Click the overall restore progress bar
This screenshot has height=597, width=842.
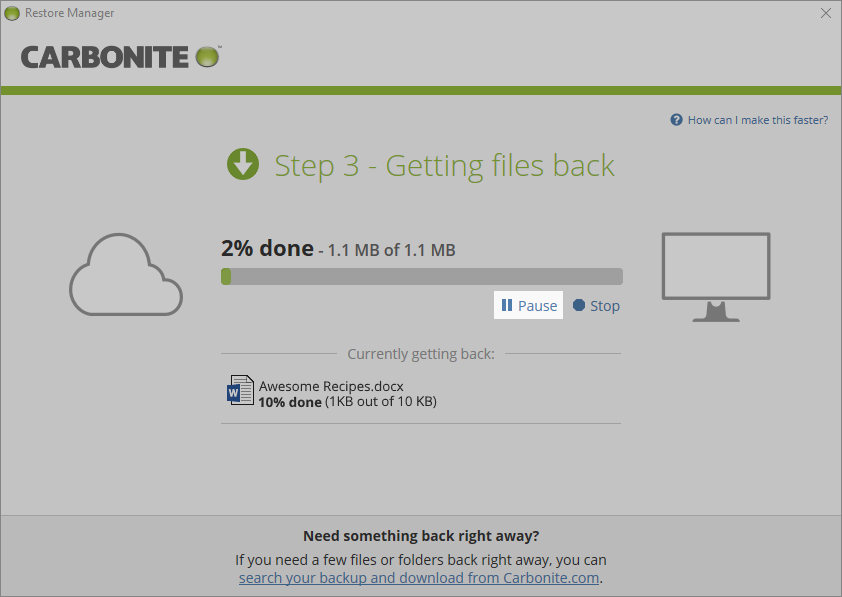[x=421, y=276]
